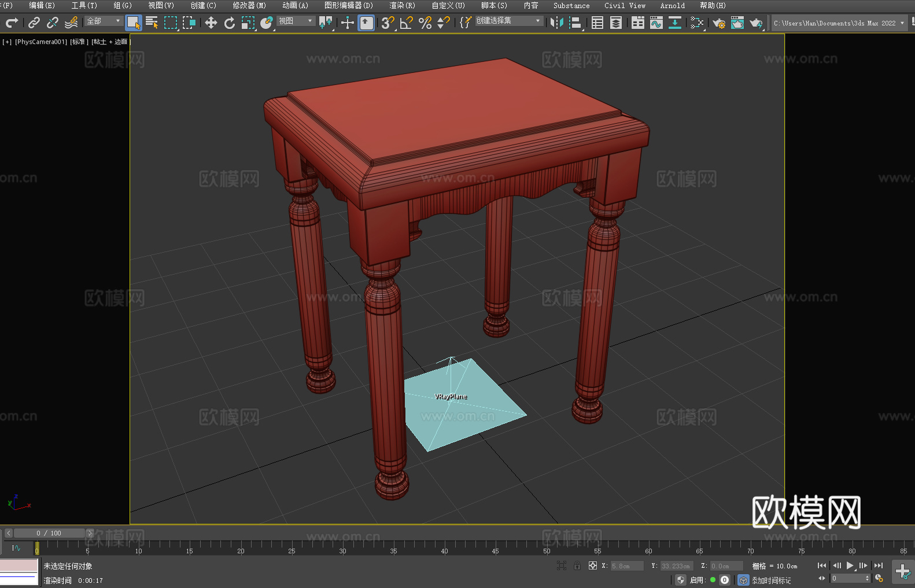The width and height of the screenshot is (915, 588).
Task: Click the Mirror tool icon
Action: point(557,23)
